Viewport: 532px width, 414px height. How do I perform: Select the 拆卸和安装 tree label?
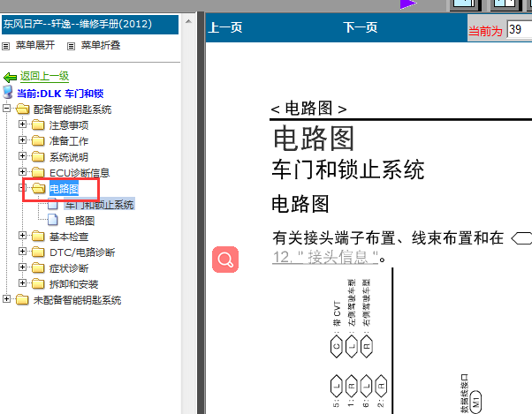tap(74, 284)
